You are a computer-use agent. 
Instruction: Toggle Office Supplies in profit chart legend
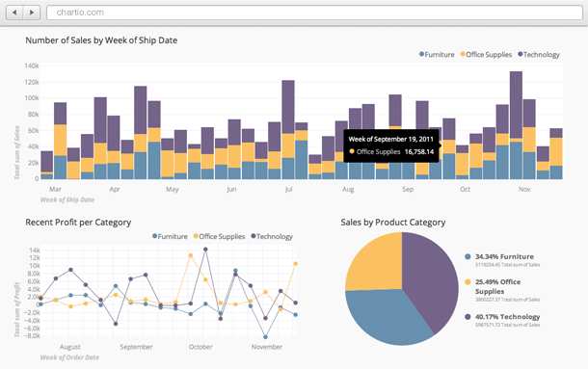[219, 236]
